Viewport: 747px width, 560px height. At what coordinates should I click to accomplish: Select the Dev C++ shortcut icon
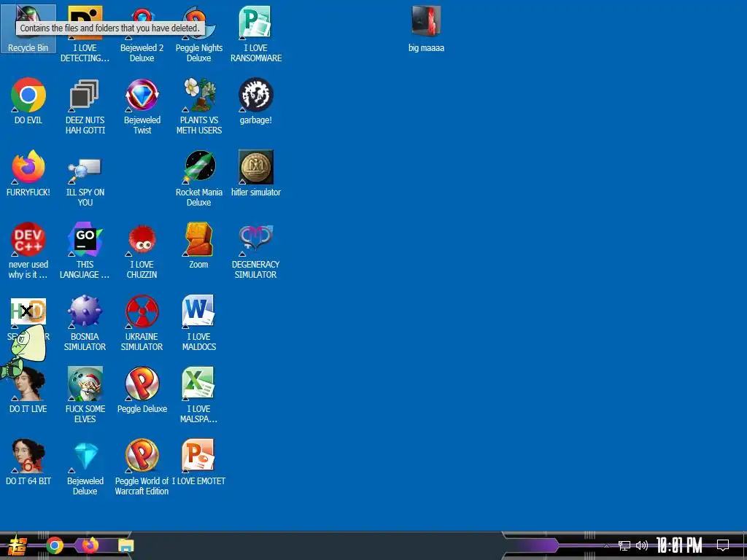point(28,251)
